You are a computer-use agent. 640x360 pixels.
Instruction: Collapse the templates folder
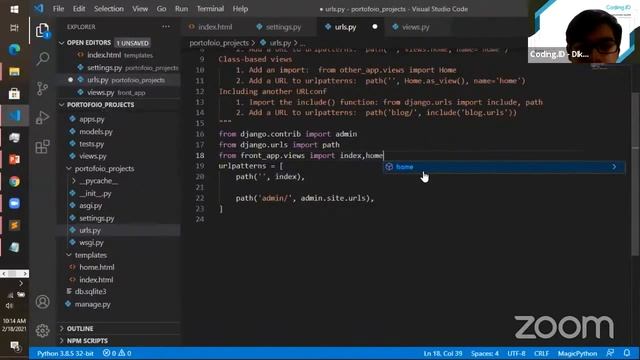90,255
